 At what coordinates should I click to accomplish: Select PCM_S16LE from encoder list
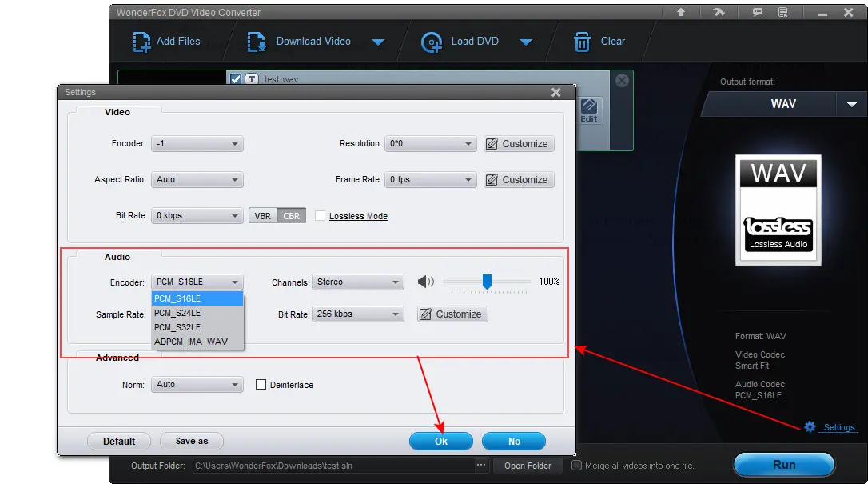pos(197,298)
